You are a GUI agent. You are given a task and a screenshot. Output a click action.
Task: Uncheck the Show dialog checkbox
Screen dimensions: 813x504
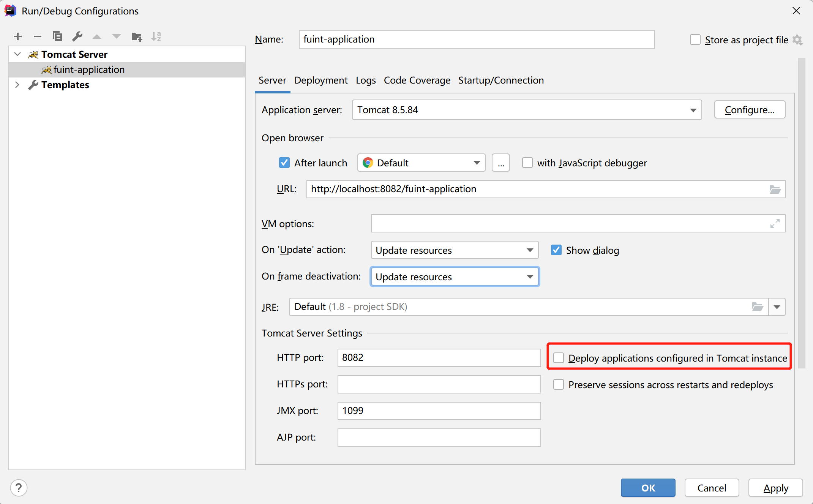coord(556,250)
